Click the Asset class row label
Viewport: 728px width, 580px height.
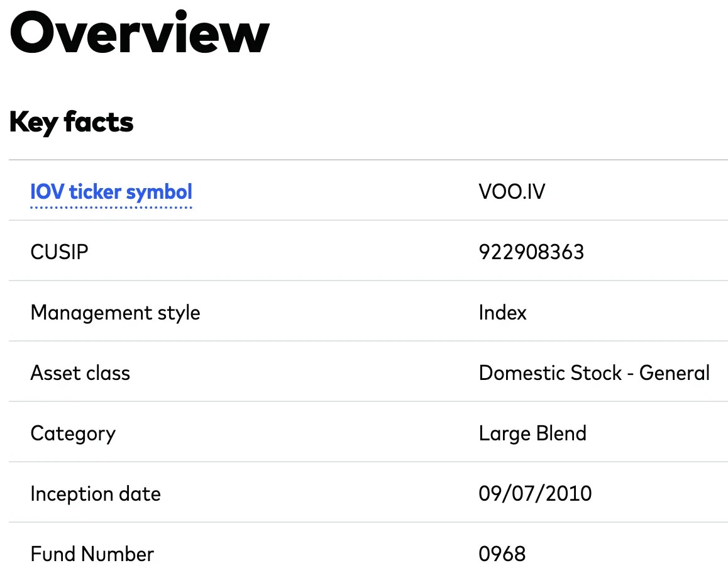[80, 373]
